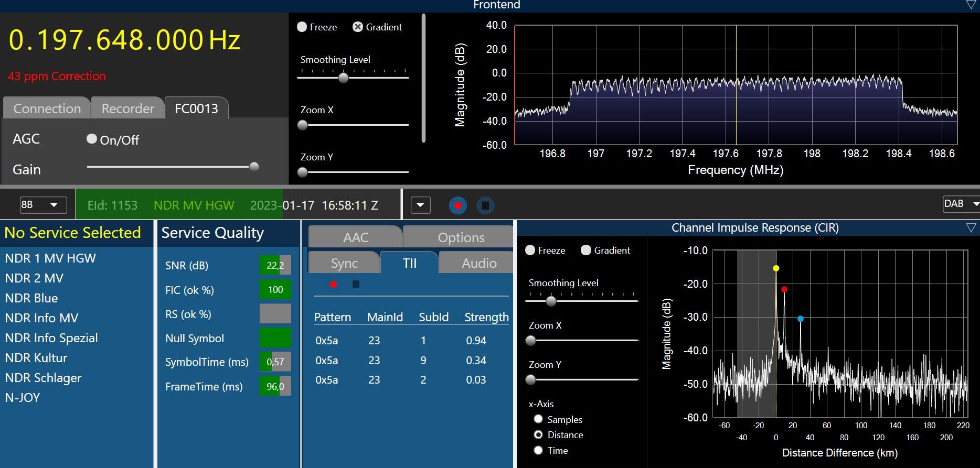Viewport: 980px width, 468px height.
Task: Collapse the Frontend panel using the triangle icon
Action: pos(971,5)
